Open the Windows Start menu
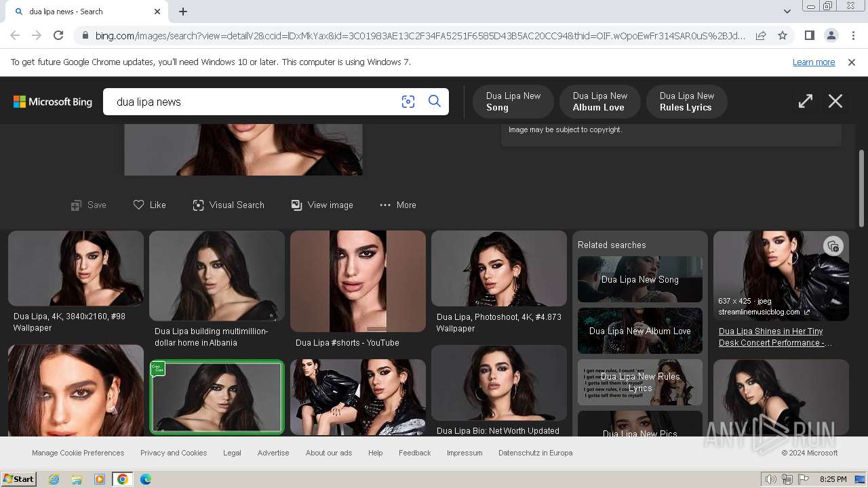This screenshot has height=488, width=868. (x=18, y=479)
